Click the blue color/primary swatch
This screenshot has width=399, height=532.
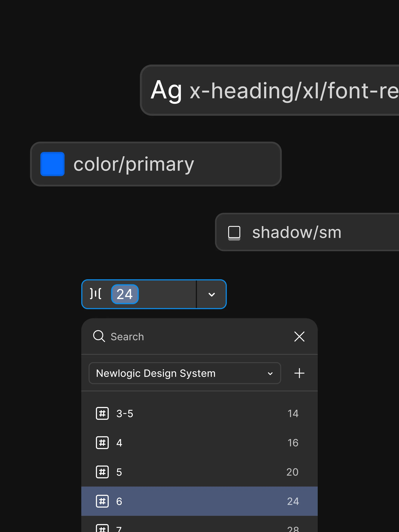tap(52, 164)
